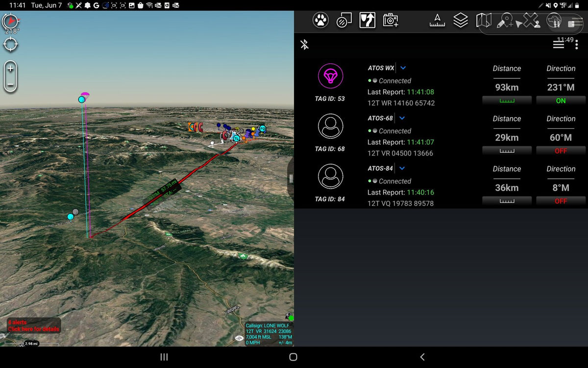
Task: Turn on ATOS-68 direction OFF toggle
Action: [561, 151]
